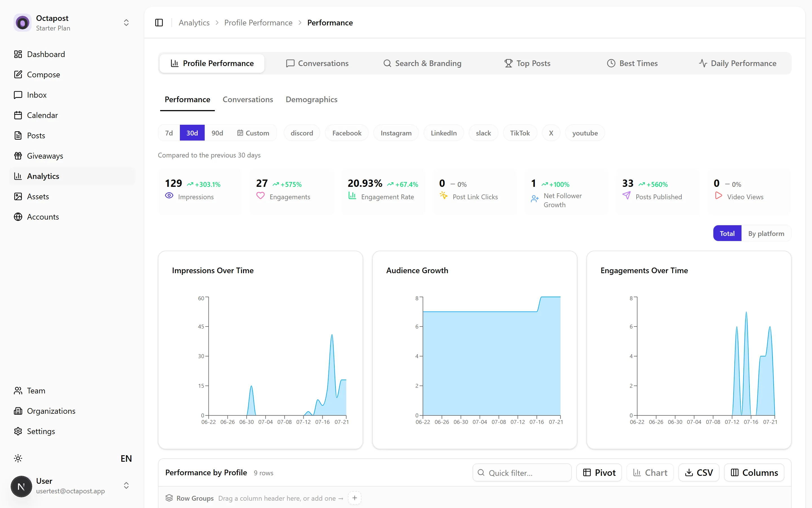812x508 pixels.
Task: Select the Performance sub-tab
Action: click(187, 99)
